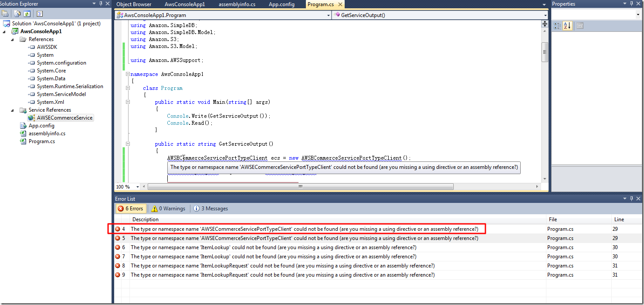The height and width of the screenshot is (305, 644).
Task: Select the System.Core reference
Action: (51, 71)
